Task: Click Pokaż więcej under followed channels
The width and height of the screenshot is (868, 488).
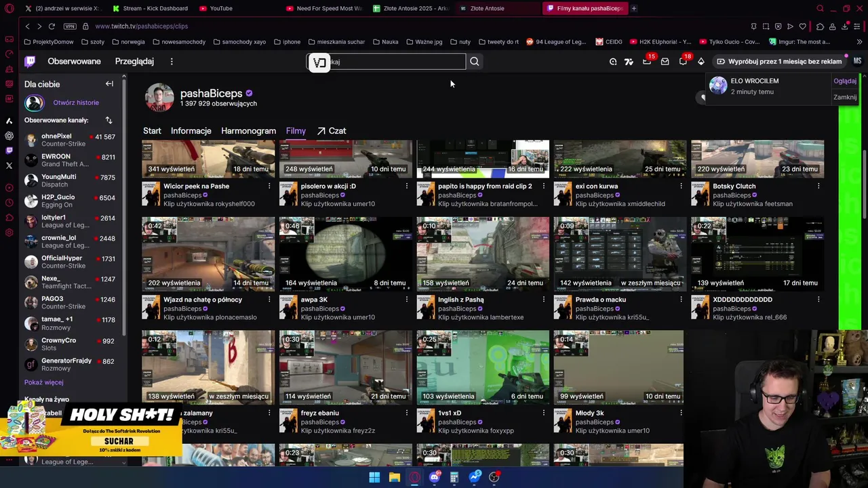Action: coord(44,382)
